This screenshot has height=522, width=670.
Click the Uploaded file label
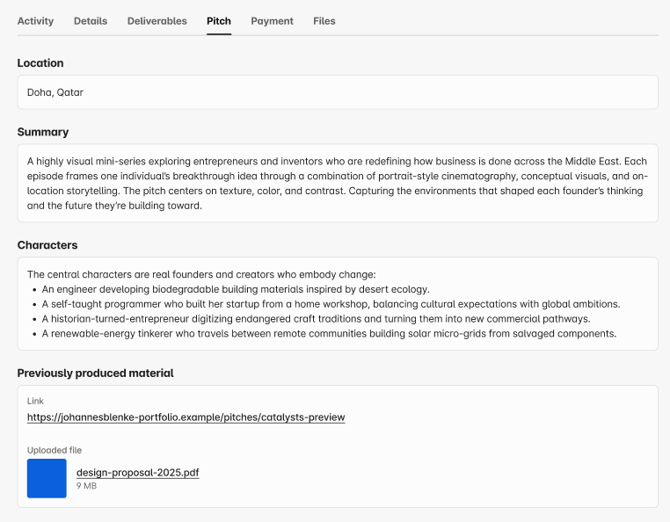[54, 450]
